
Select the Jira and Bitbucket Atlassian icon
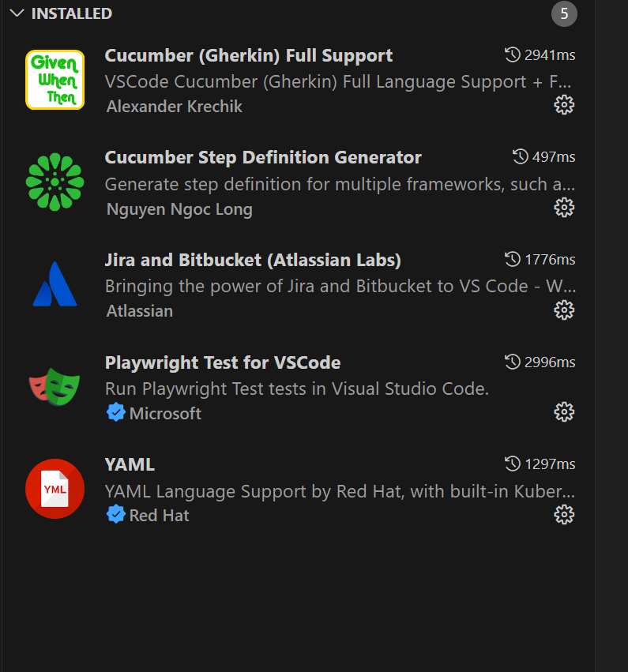tap(55, 283)
